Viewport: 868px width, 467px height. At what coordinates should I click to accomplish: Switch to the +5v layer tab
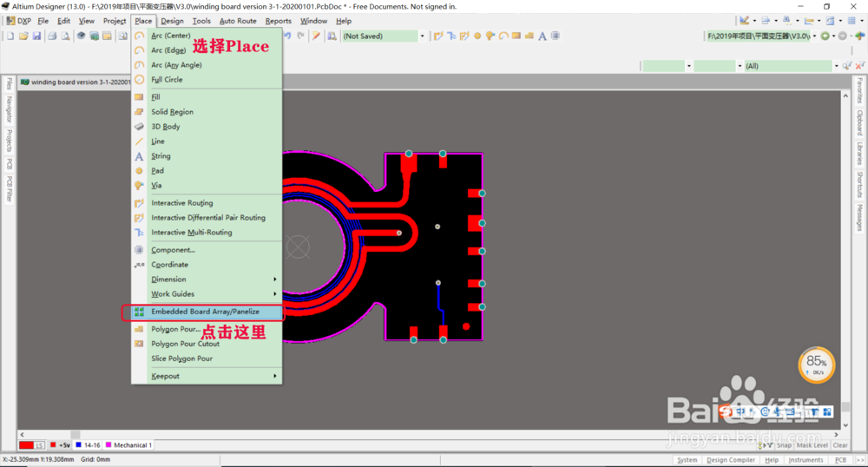(x=61, y=445)
